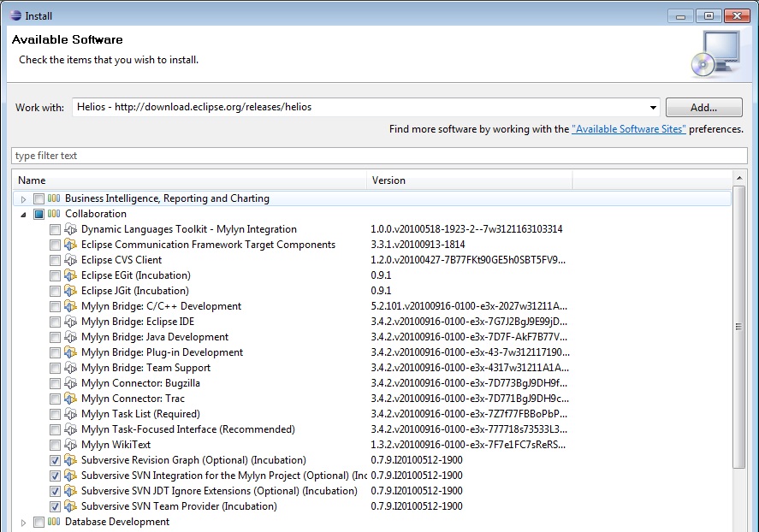The height and width of the screenshot is (532, 759).
Task: Sort by the Name column header
Action: pyautogui.click(x=190, y=180)
